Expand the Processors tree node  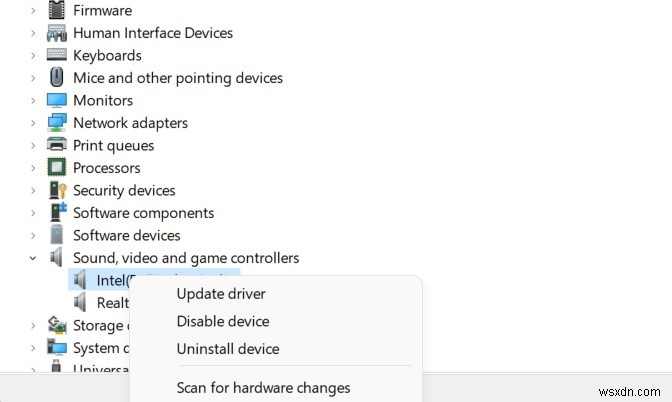click(33, 168)
